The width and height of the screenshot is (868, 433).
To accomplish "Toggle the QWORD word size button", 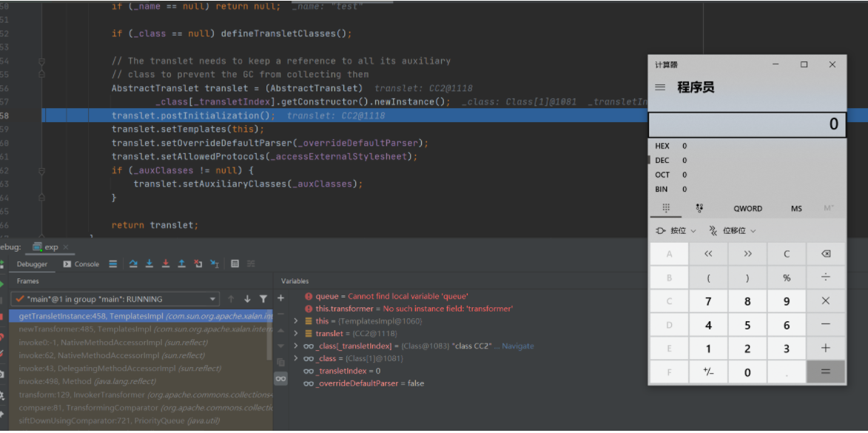I will [748, 208].
